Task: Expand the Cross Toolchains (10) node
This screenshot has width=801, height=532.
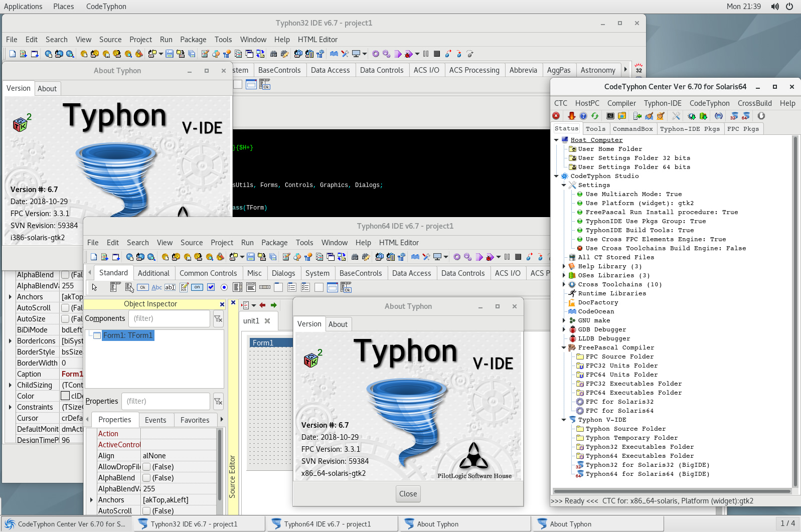Action: (x=564, y=284)
